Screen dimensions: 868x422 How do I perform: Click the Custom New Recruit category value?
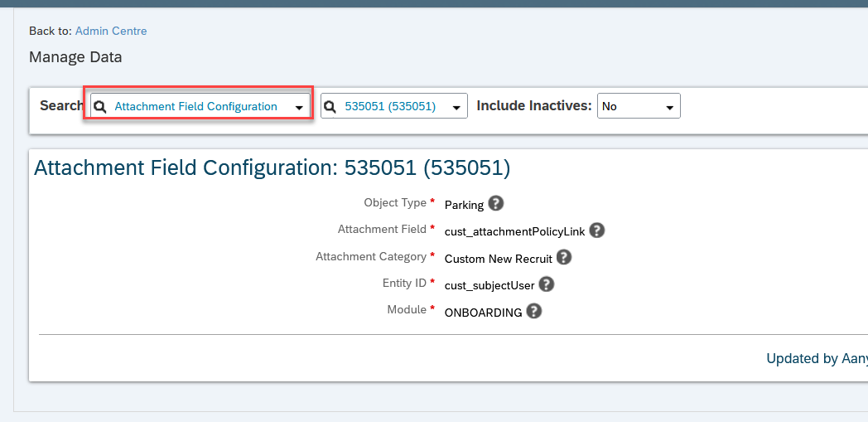(x=499, y=259)
